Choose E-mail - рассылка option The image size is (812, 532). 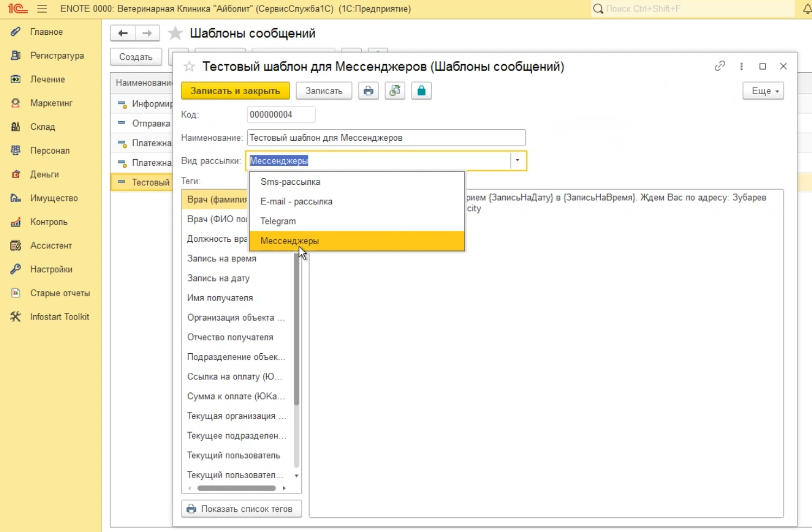(357, 202)
